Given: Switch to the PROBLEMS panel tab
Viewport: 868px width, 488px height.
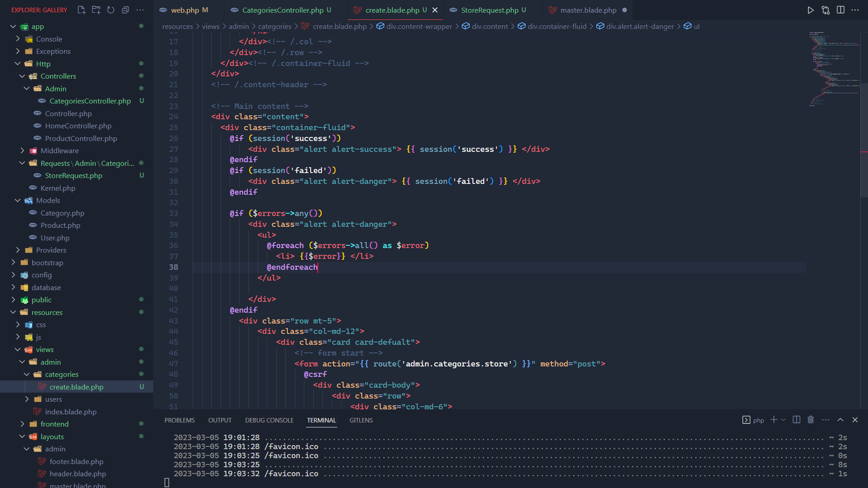Looking at the screenshot, I should (x=179, y=420).
